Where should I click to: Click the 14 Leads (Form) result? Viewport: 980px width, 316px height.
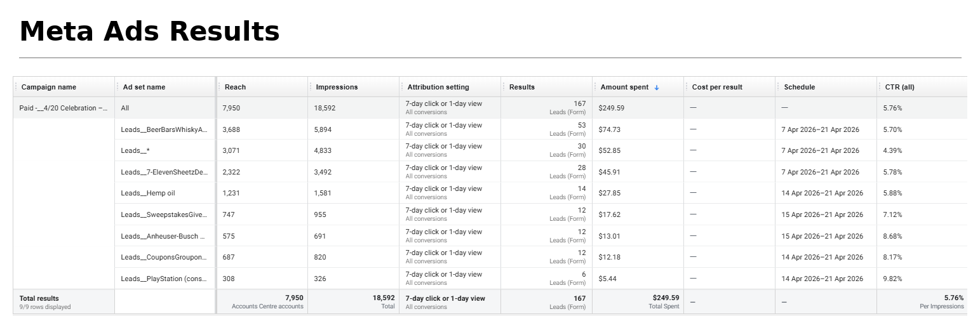568,193
